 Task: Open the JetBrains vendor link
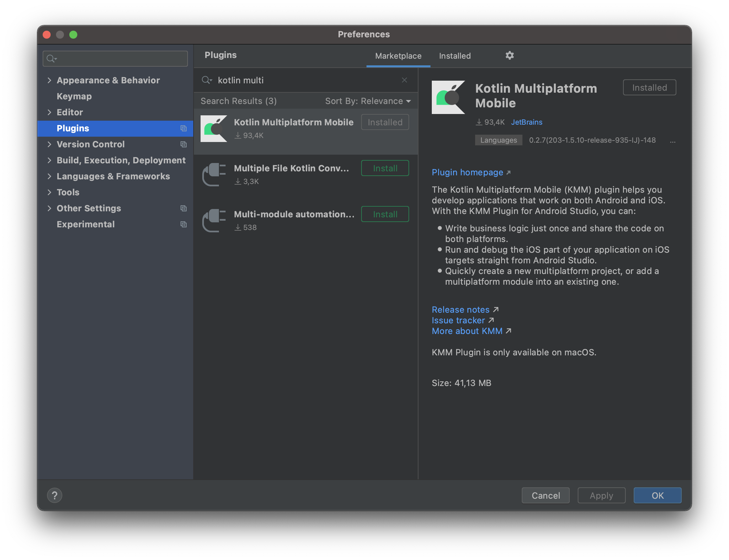[526, 122]
